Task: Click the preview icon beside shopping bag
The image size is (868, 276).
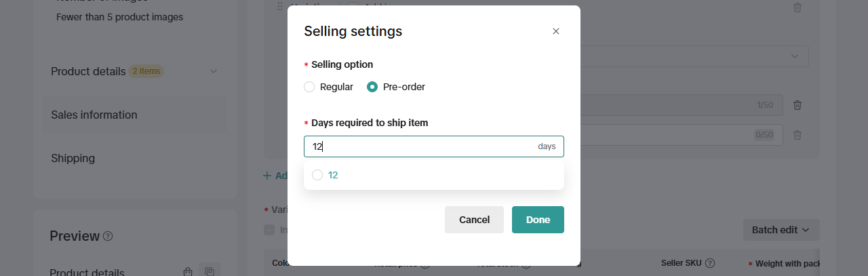Action: point(210,272)
